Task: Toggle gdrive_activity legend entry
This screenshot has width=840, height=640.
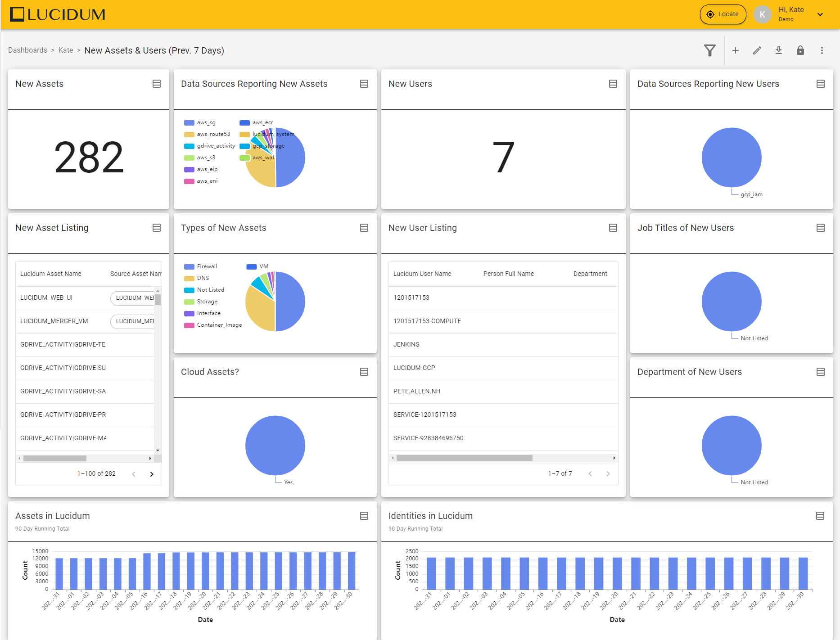Action: pos(210,146)
